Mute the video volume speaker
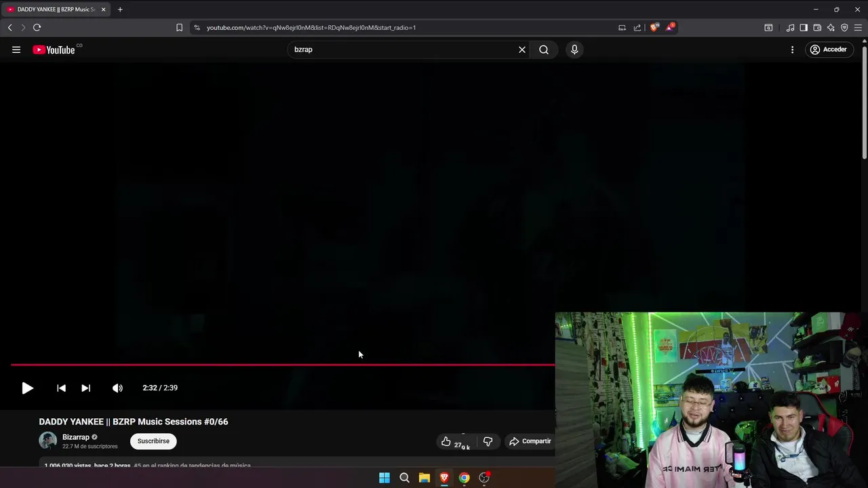This screenshot has width=868, height=488. [117, 388]
